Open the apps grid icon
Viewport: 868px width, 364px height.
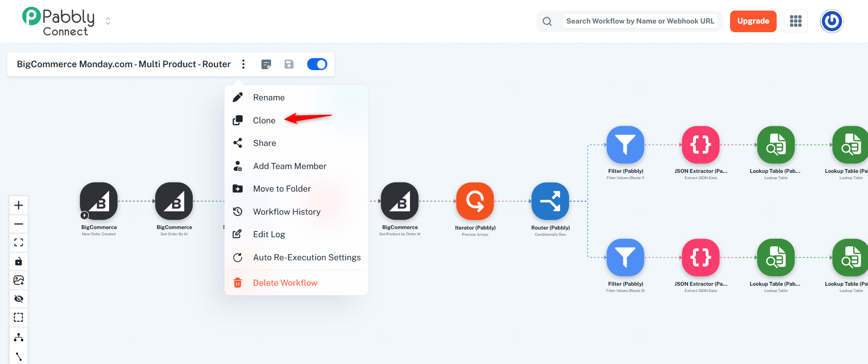tap(795, 21)
